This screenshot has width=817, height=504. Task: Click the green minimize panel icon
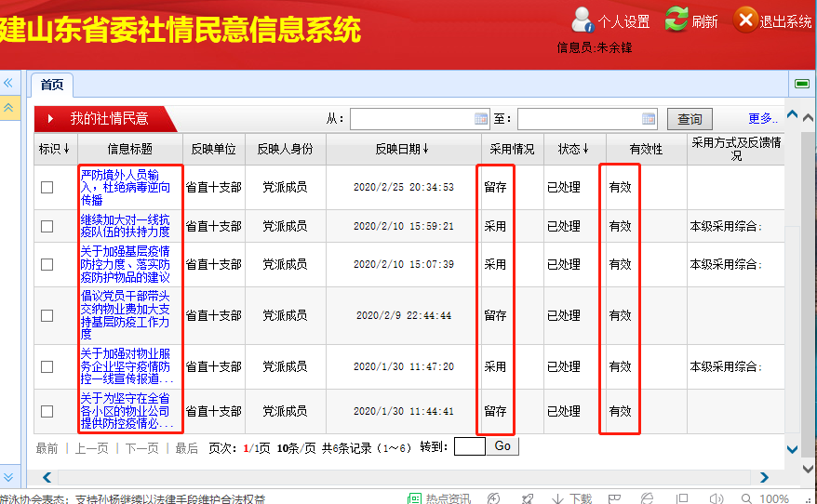pyautogui.click(x=801, y=84)
